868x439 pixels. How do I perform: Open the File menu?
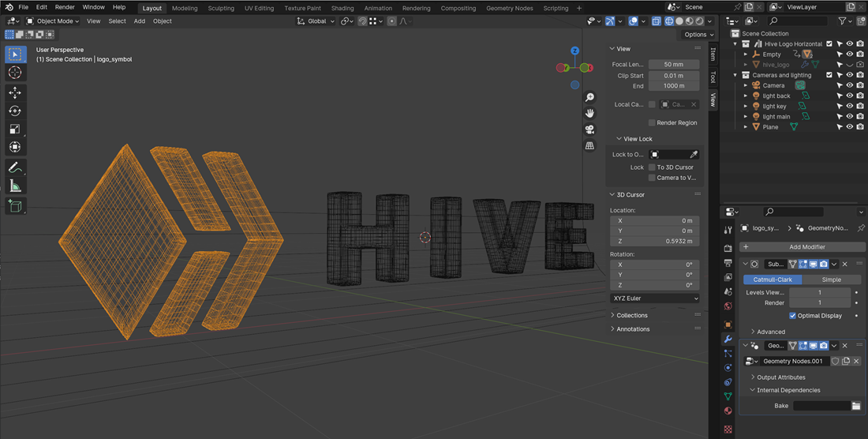point(23,7)
